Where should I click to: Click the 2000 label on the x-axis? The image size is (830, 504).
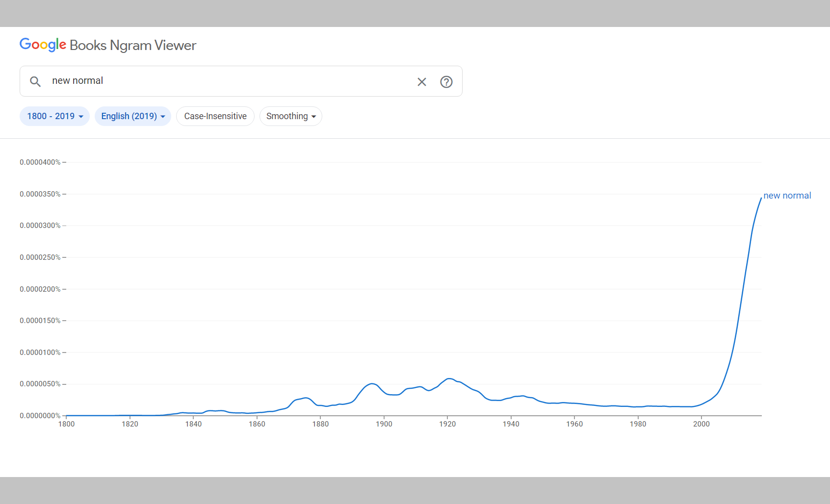coord(701,424)
